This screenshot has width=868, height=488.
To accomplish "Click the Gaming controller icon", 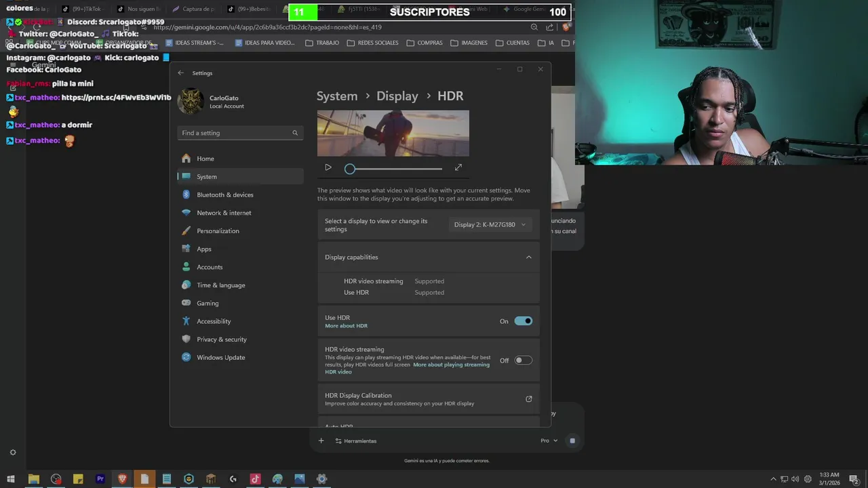I will pyautogui.click(x=186, y=303).
